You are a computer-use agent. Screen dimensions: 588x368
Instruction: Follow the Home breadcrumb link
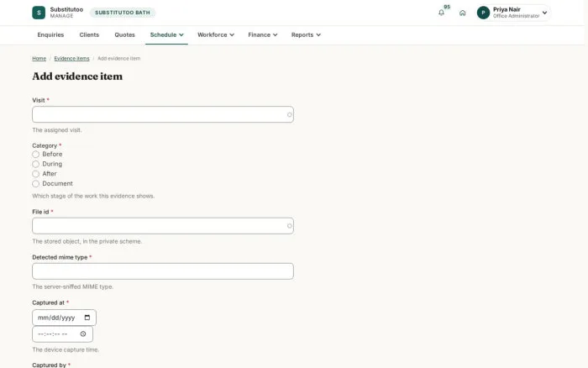click(39, 59)
